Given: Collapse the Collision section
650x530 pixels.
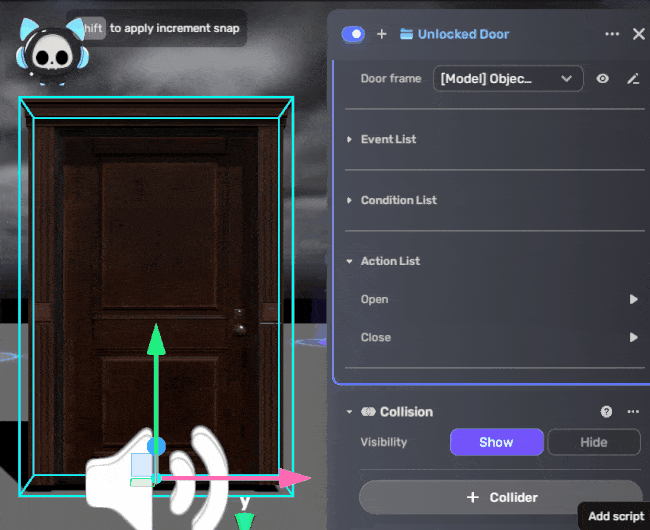Looking at the screenshot, I should (x=349, y=412).
